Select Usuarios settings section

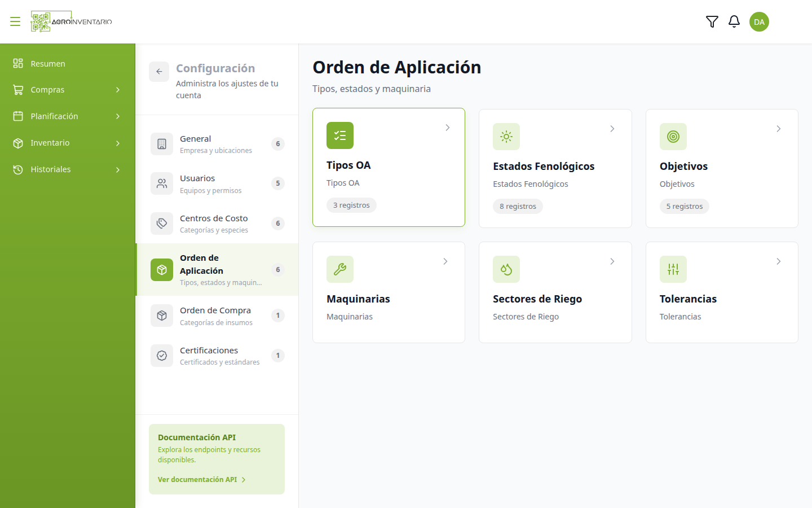(x=217, y=183)
